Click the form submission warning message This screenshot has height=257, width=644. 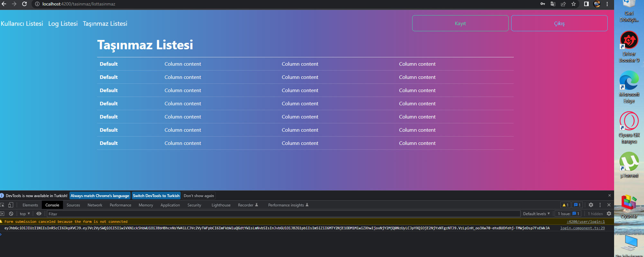click(x=66, y=222)
